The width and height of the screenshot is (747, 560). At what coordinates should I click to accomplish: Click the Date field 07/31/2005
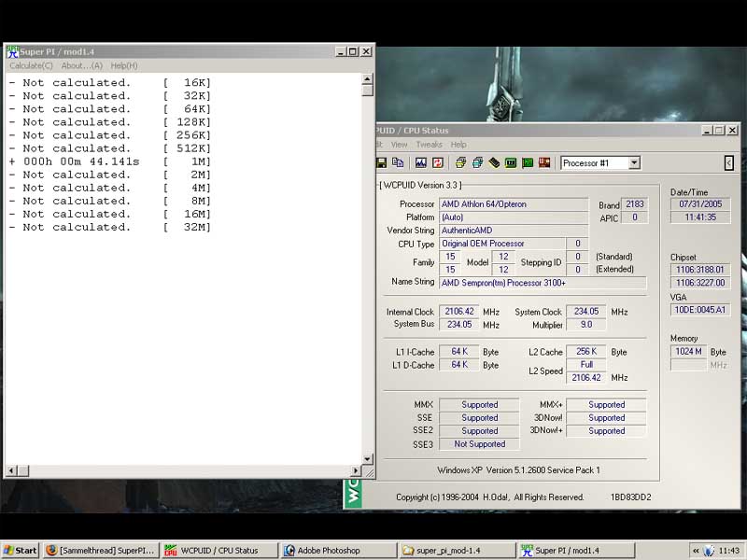[x=700, y=204]
